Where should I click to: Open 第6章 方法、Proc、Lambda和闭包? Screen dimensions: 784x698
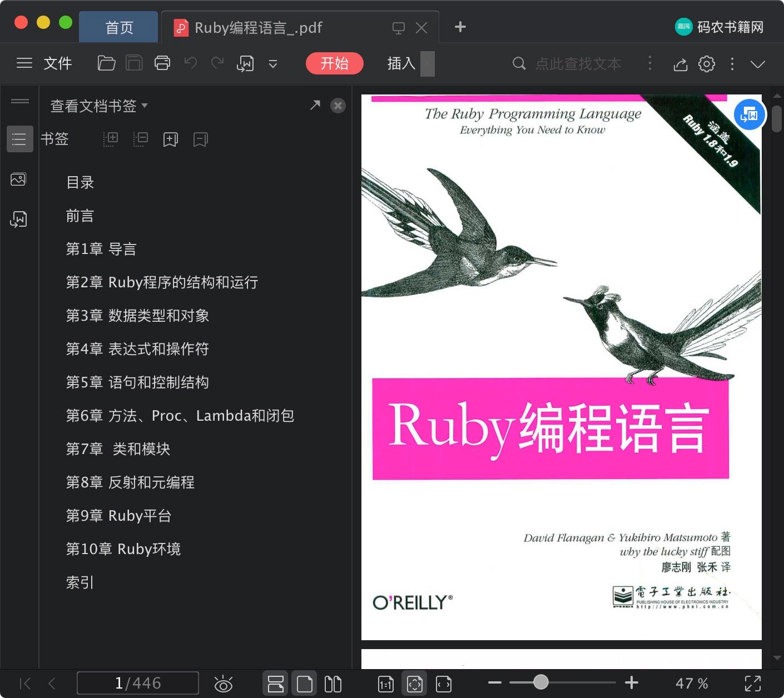pyautogui.click(x=180, y=416)
